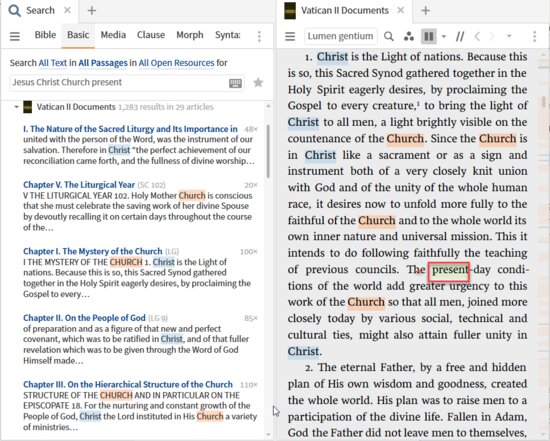Open result 'Chapter V. The Liturgical Year'
Viewport: 550px width, 441px height.
pyautogui.click(x=79, y=185)
